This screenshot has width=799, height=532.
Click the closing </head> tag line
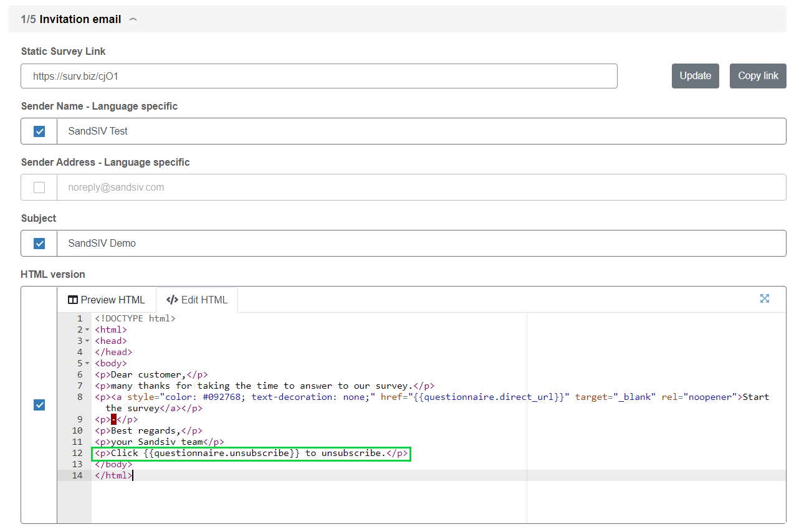tap(113, 352)
